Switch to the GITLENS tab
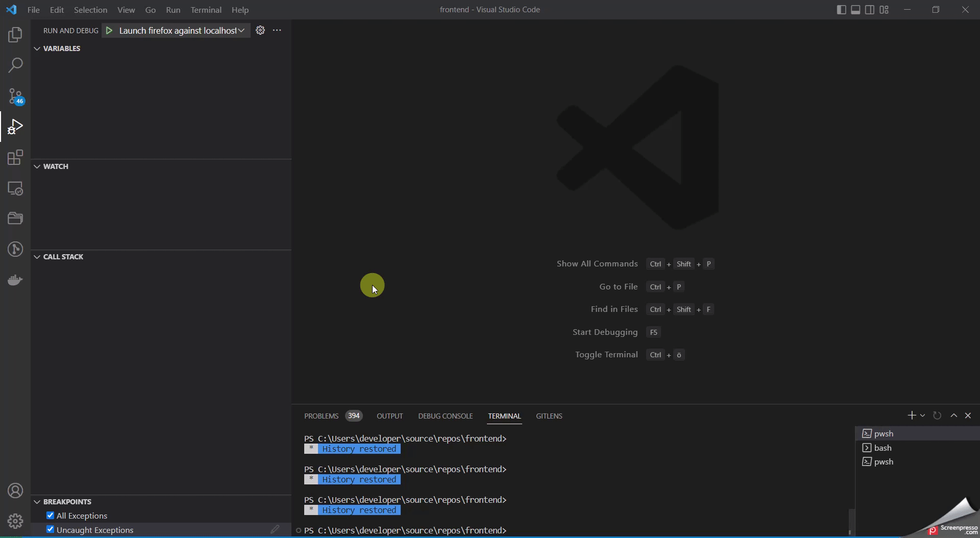 (x=549, y=416)
